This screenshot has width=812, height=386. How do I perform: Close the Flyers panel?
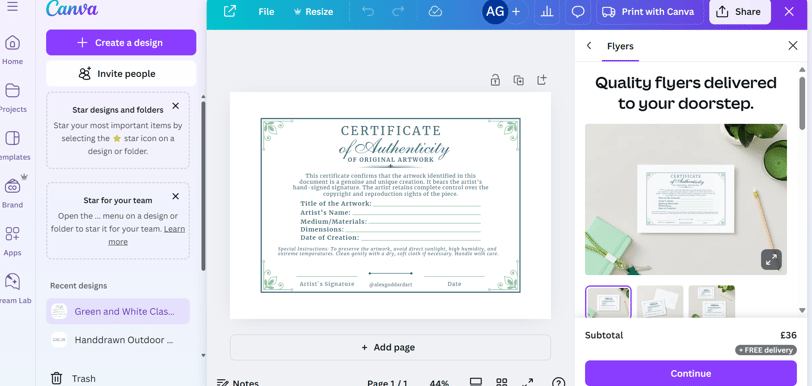793,46
